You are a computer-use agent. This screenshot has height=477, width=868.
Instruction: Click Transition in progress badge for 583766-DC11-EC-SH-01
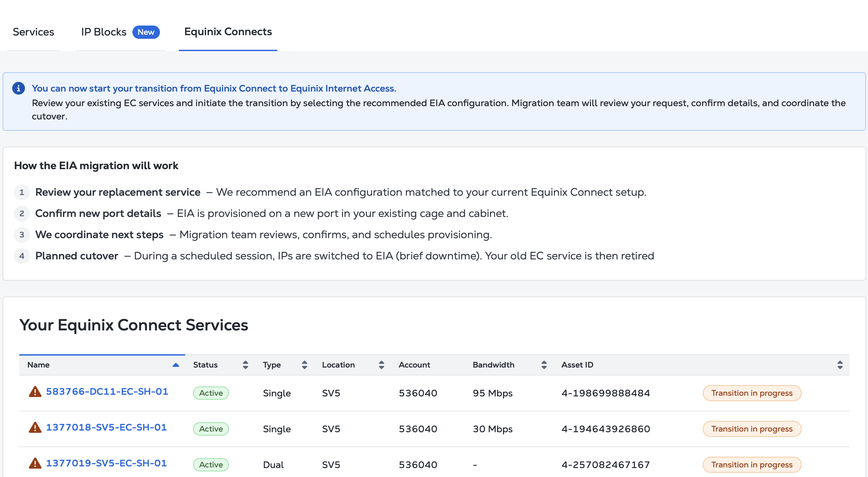[752, 393]
